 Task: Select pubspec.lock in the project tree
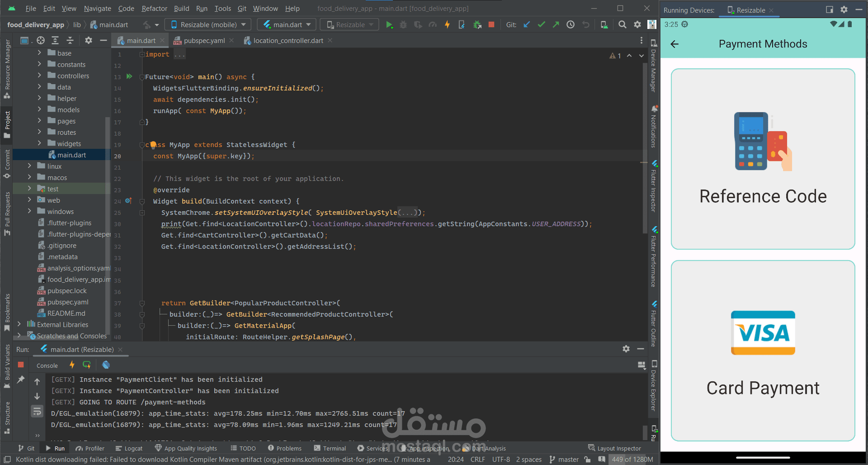pyautogui.click(x=67, y=291)
